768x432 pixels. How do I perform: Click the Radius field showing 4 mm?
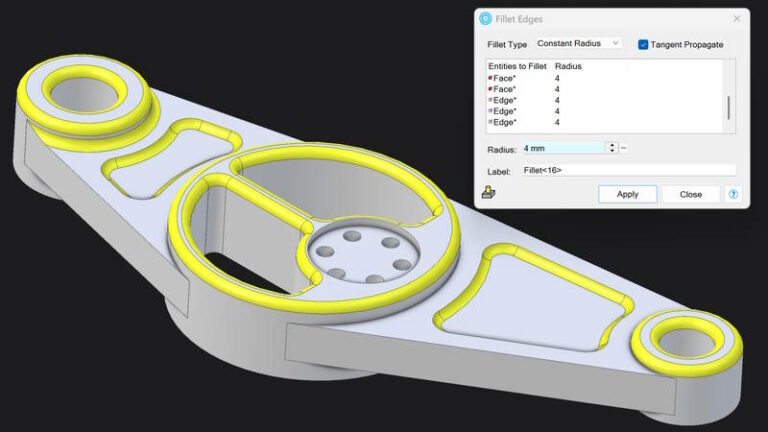(x=563, y=148)
